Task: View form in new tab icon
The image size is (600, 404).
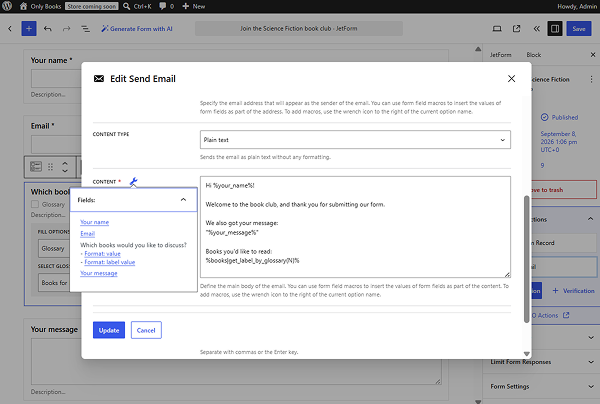Action: pyautogui.click(x=516, y=29)
